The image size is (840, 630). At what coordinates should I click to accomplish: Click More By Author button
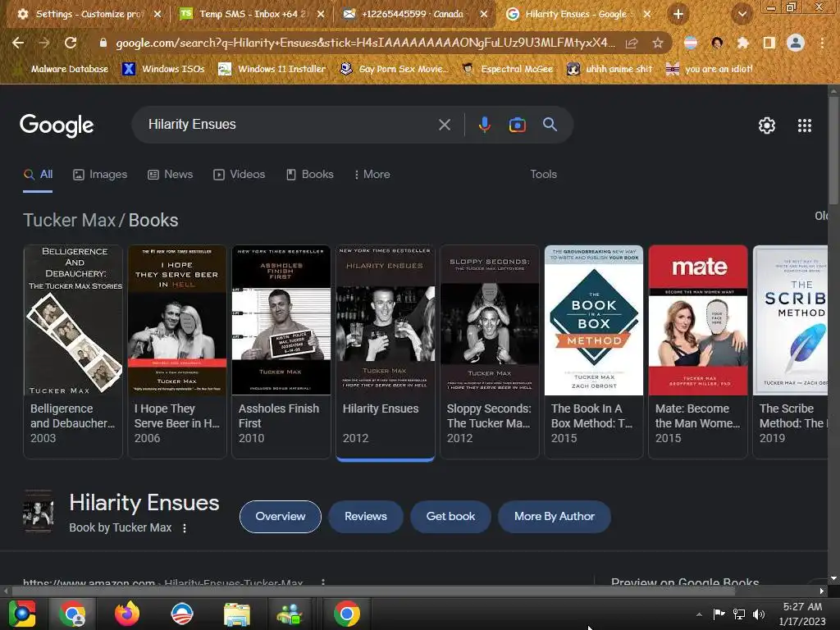coord(555,517)
